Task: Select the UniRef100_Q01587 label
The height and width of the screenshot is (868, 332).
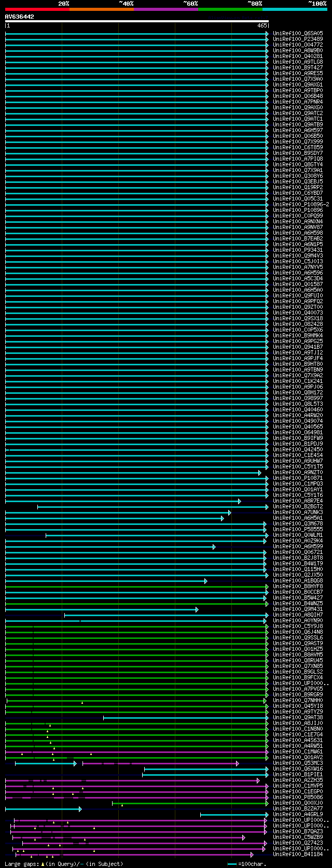Action: 298,284
